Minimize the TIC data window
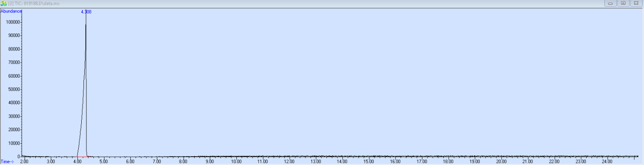This screenshot has height=165, width=644. pyautogui.click(x=611, y=3)
